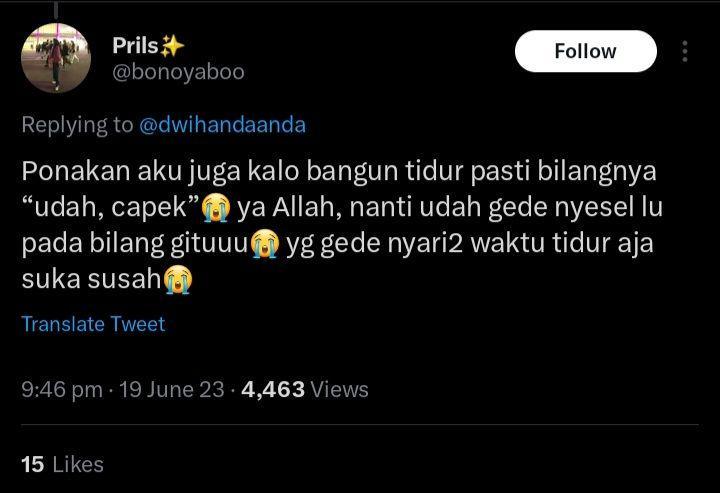Screen dimensions: 720x493
Task: Click the display name Prils
Action: point(135,45)
